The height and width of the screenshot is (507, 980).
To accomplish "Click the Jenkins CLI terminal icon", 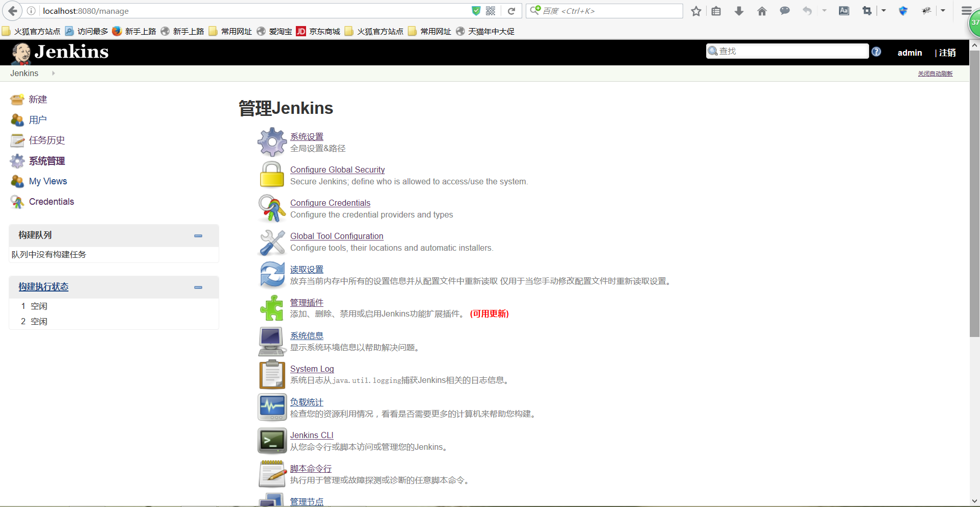I will click(272, 441).
